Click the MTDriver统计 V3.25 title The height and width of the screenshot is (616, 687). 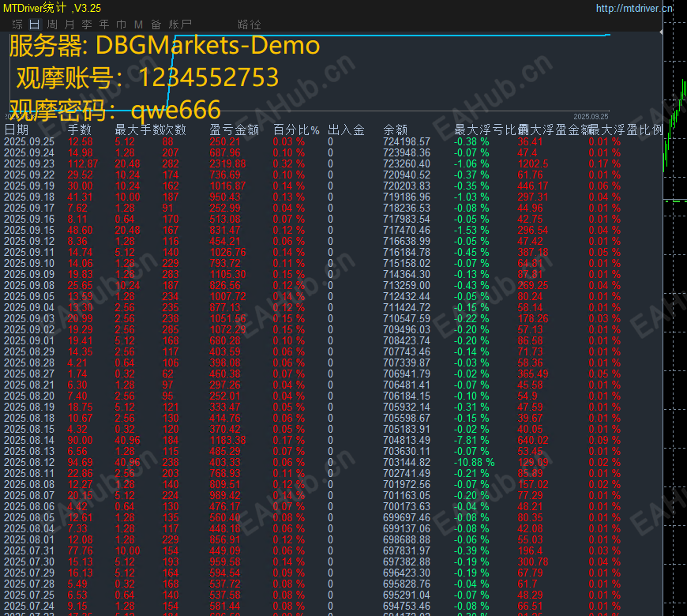pyautogui.click(x=52, y=8)
